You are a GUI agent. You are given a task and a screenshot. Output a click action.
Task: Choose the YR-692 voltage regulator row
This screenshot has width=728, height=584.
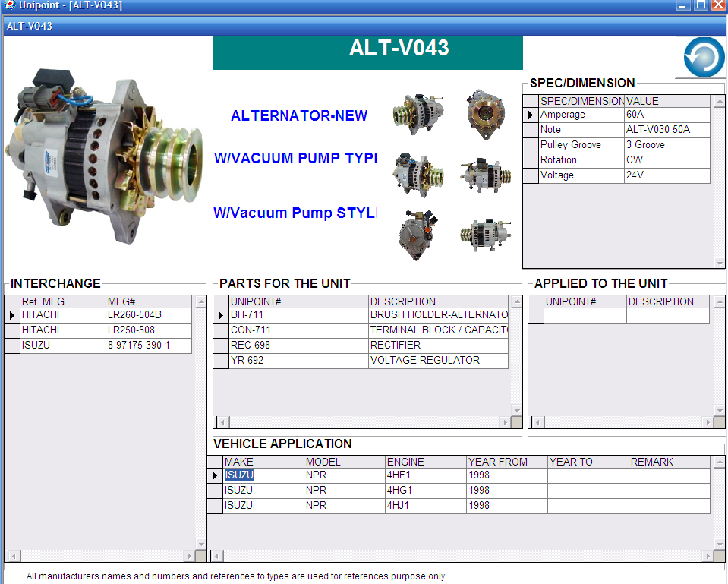pyautogui.click(x=298, y=361)
